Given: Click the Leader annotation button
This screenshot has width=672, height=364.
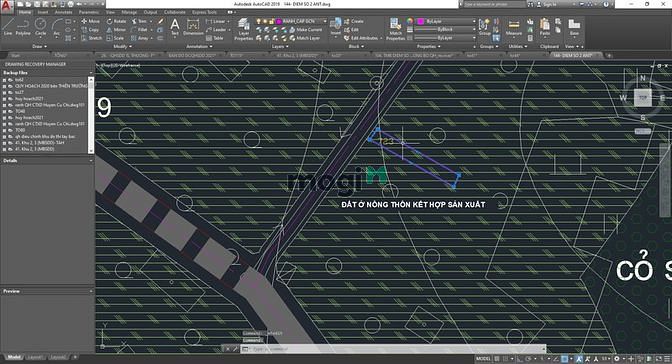Looking at the screenshot, I should (216, 30).
